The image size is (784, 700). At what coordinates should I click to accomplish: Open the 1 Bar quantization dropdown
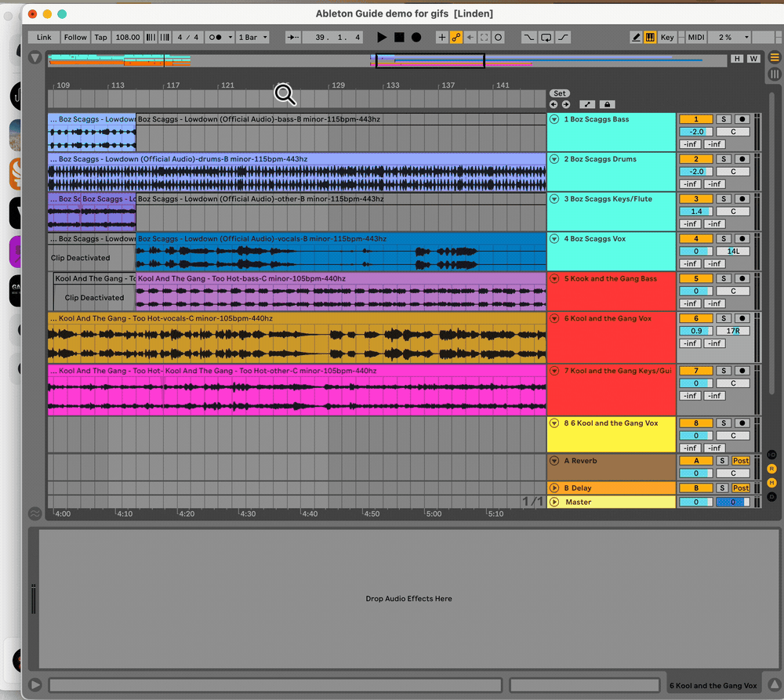(x=253, y=37)
